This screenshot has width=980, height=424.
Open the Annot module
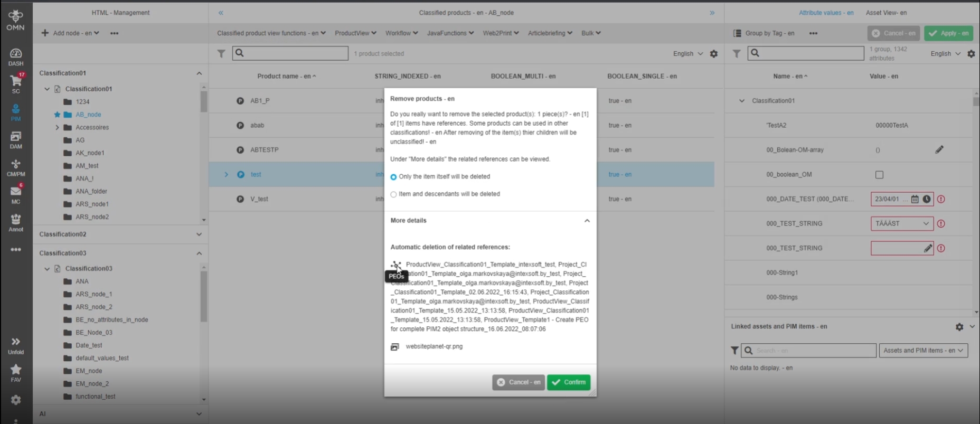(16, 223)
